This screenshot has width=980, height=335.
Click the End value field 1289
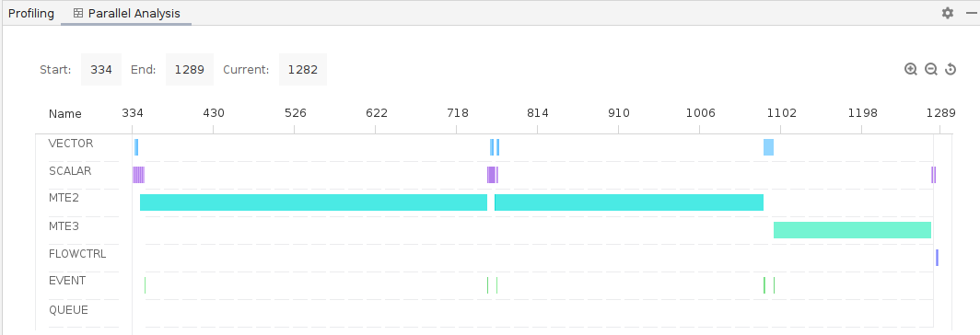pyautogui.click(x=190, y=69)
